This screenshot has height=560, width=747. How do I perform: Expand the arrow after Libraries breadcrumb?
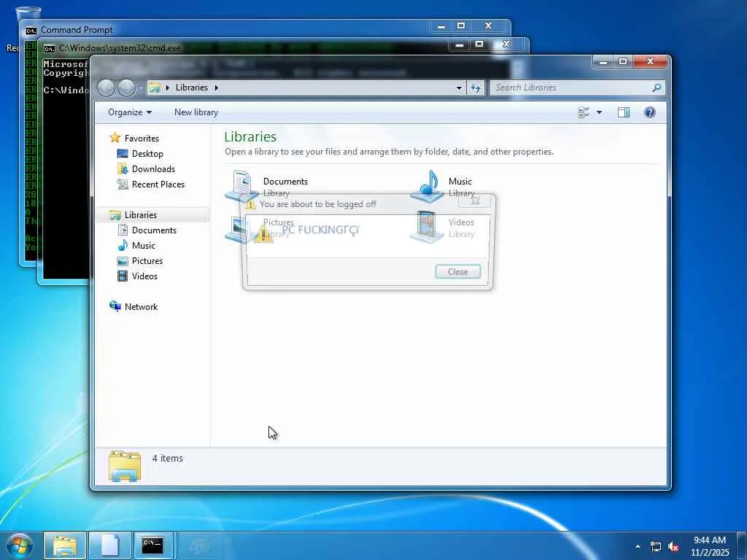tap(216, 87)
